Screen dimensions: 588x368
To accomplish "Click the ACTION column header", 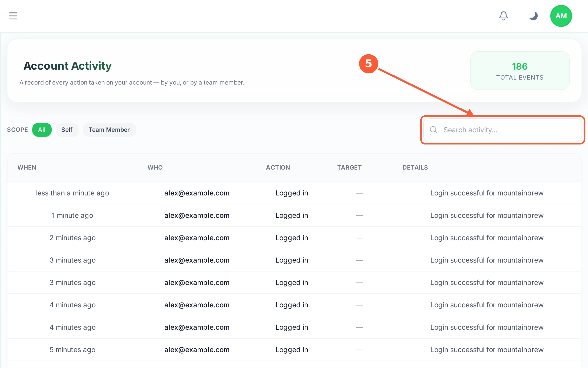I will [x=278, y=168].
